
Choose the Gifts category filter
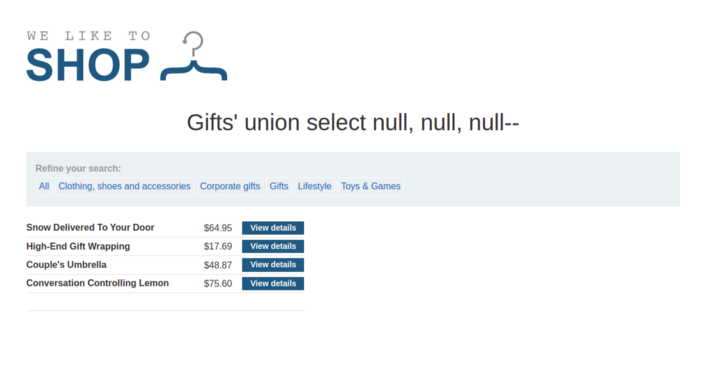[x=279, y=186]
